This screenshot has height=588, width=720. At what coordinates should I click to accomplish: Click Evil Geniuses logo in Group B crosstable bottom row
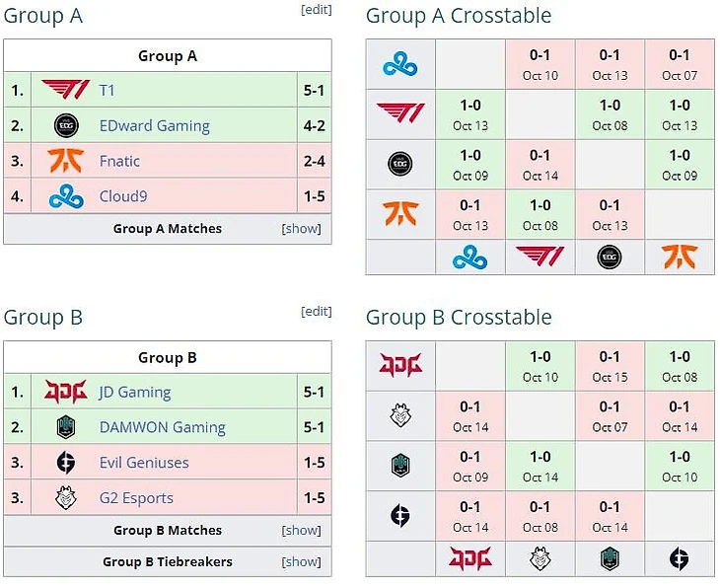pos(680,559)
